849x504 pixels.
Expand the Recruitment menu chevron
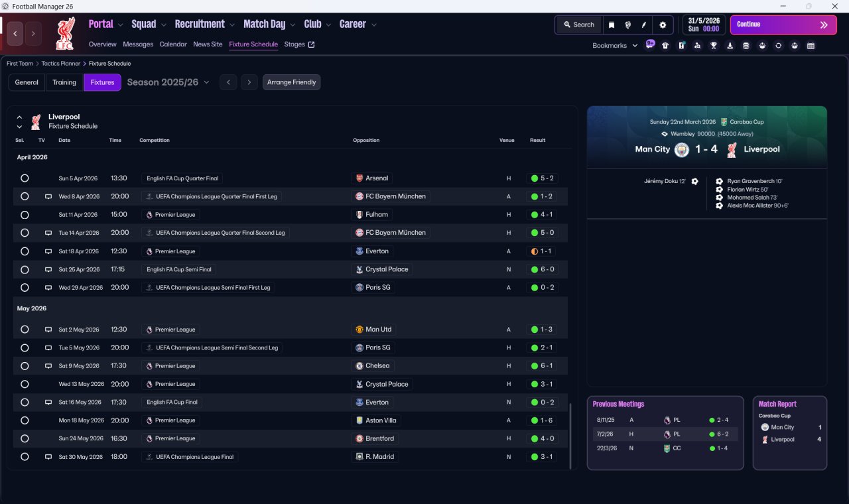[232, 25]
